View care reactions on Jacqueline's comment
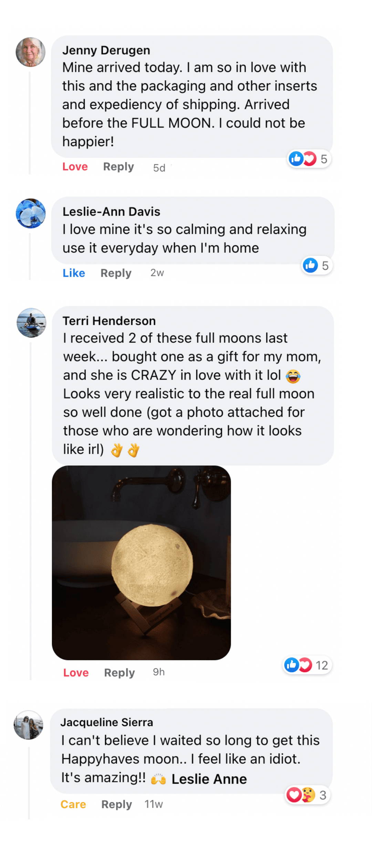This screenshot has width=372, height=868. (x=307, y=795)
